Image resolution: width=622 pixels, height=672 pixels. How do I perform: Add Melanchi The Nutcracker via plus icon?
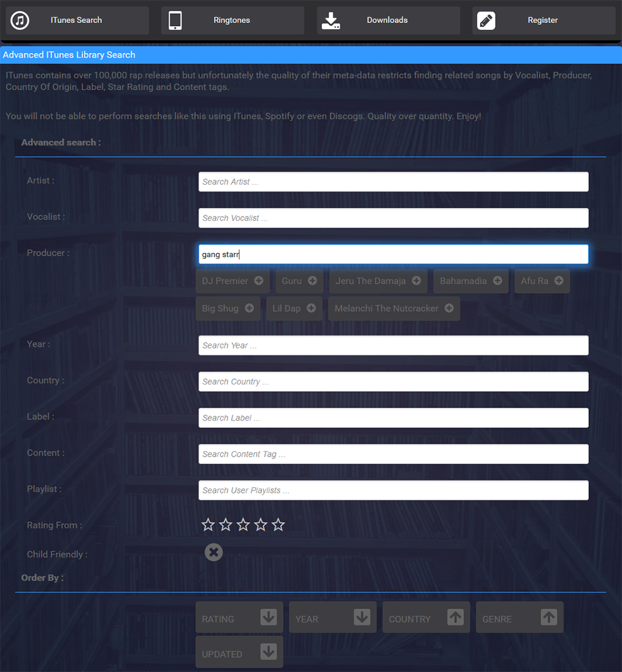tap(449, 308)
